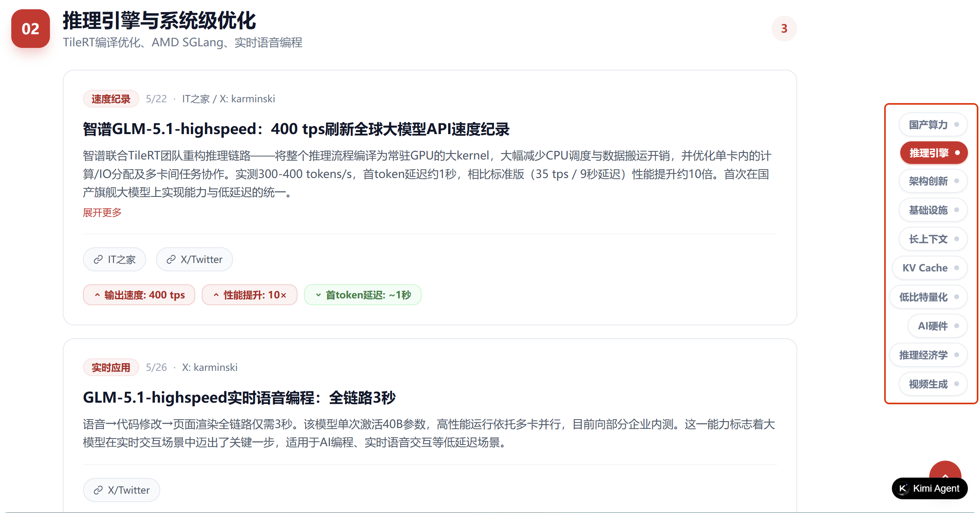The width and height of the screenshot is (980, 513).
Task: Click up-arrow icon in 性能提升 chip
Action: click(216, 295)
